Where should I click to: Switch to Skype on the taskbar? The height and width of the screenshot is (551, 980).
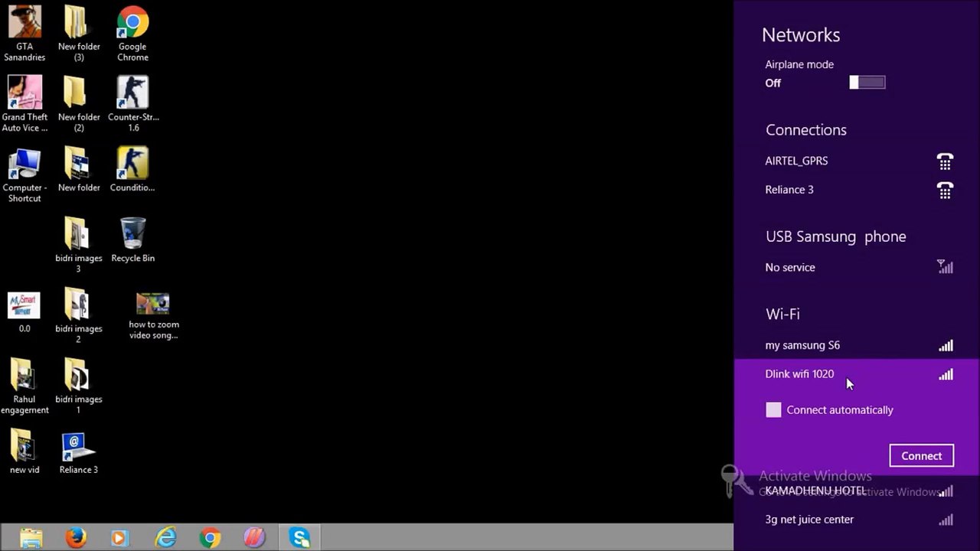pyautogui.click(x=299, y=538)
